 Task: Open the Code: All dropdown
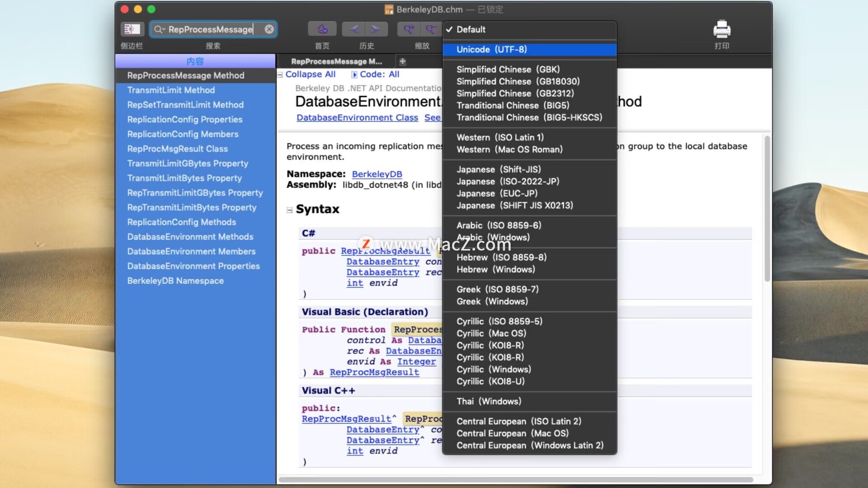(x=375, y=74)
